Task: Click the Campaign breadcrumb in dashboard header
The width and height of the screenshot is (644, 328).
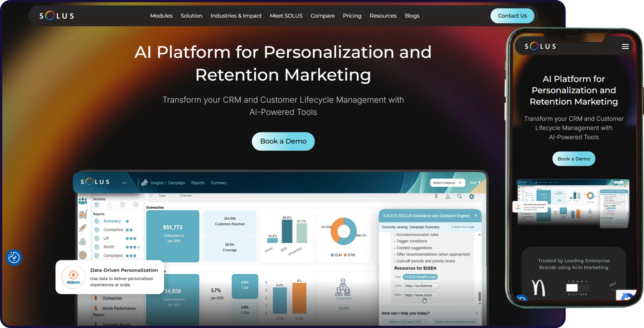Action: pos(176,183)
